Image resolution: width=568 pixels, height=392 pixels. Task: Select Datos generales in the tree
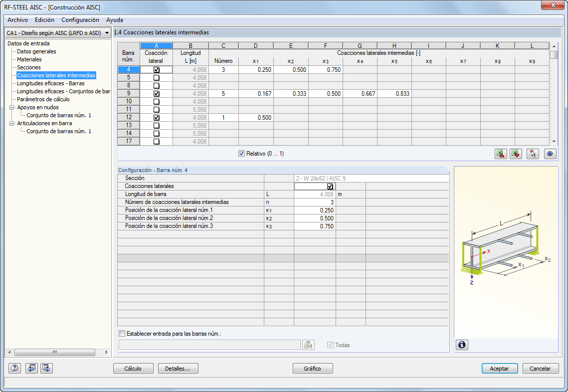coord(36,51)
